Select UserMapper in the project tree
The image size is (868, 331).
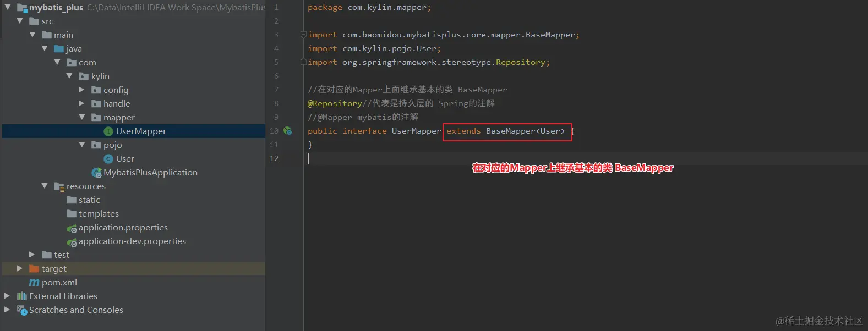click(x=141, y=131)
